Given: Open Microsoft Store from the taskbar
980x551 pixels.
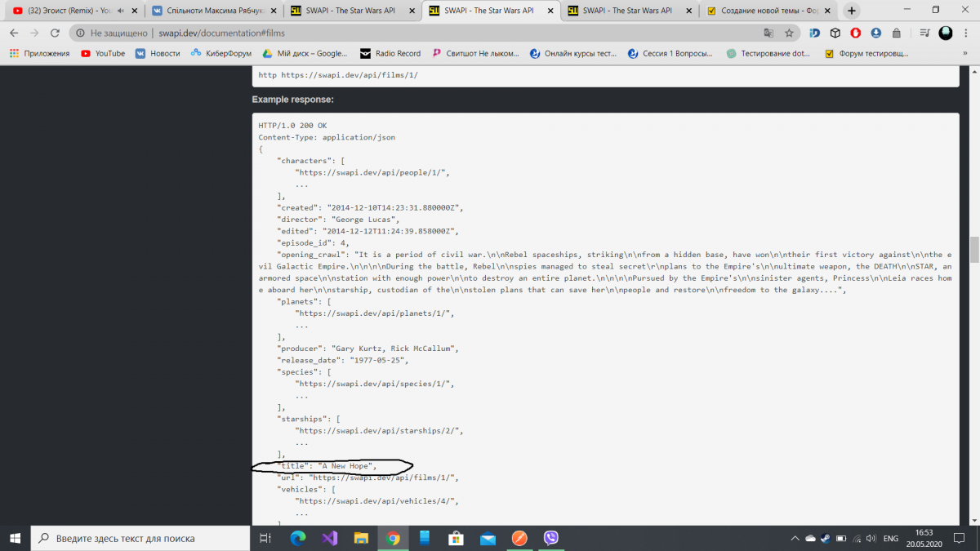Looking at the screenshot, I should [x=457, y=538].
